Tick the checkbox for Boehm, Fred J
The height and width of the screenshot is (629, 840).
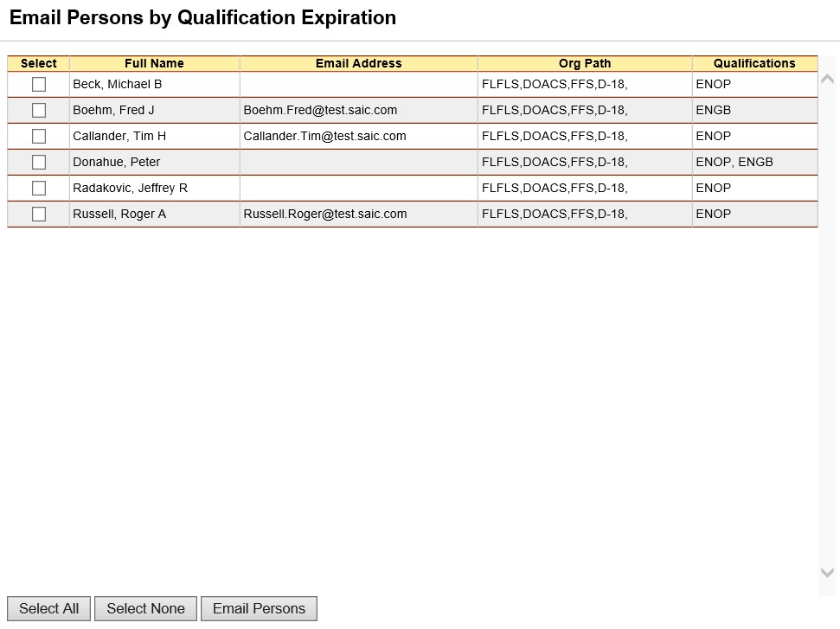pos(39,111)
